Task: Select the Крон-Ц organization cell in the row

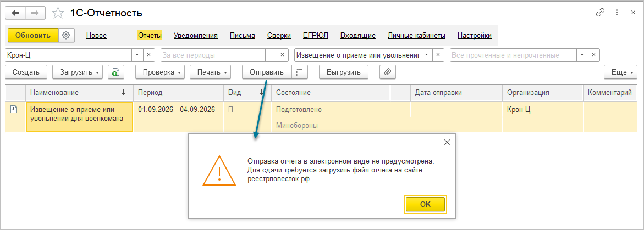Action: click(543, 117)
